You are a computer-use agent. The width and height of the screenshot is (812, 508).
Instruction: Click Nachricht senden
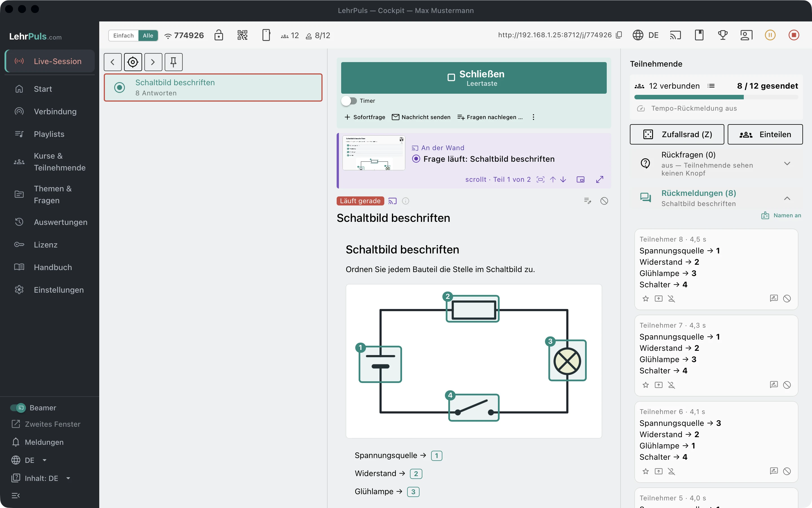421,117
